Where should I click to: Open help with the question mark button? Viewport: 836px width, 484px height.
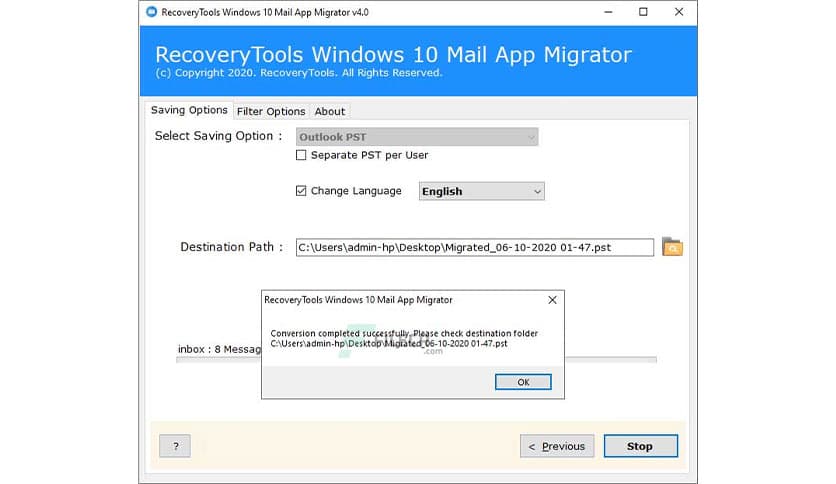(x=175, y=446)
